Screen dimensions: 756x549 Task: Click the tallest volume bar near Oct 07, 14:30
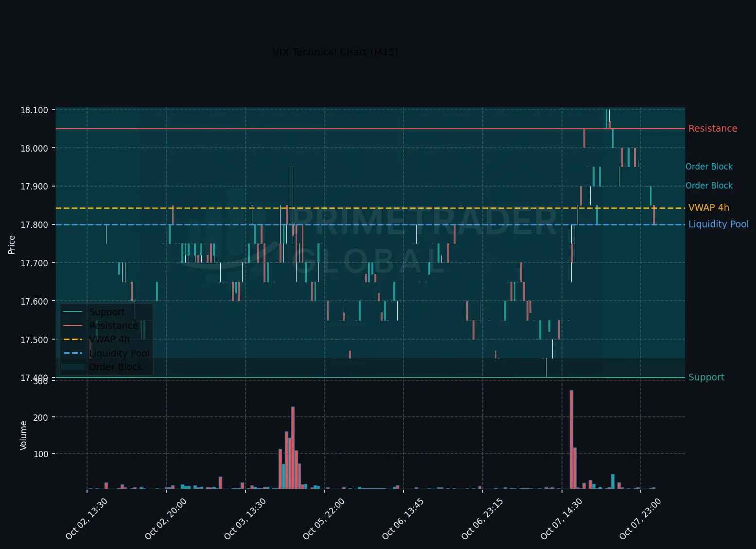pyautogui.click(x=571, y=439)
